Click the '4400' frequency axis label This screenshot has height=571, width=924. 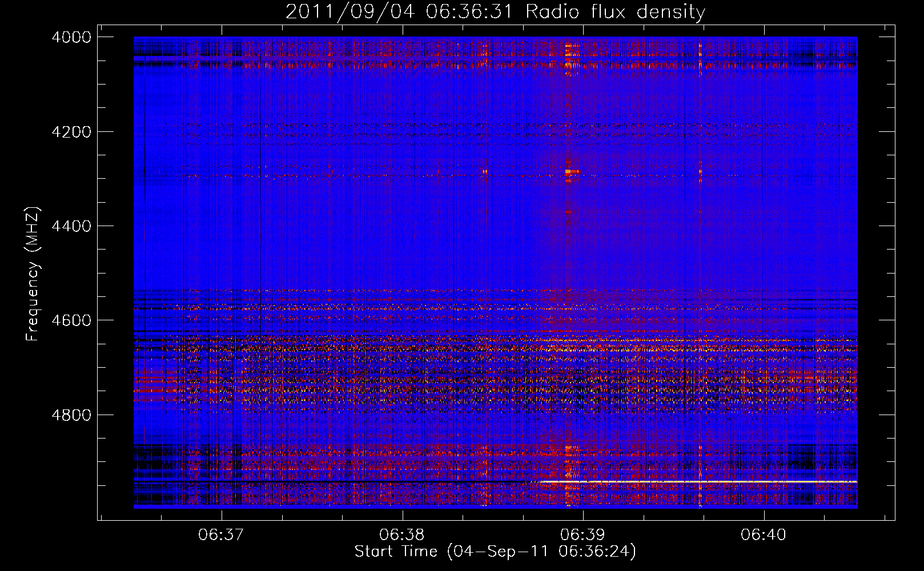coord(71,226)
